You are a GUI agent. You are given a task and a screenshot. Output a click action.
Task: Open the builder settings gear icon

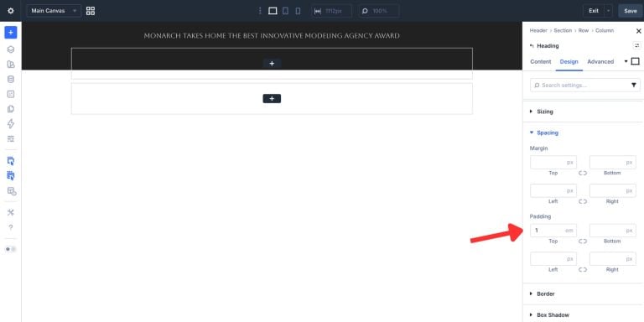(x=11, y=11)
